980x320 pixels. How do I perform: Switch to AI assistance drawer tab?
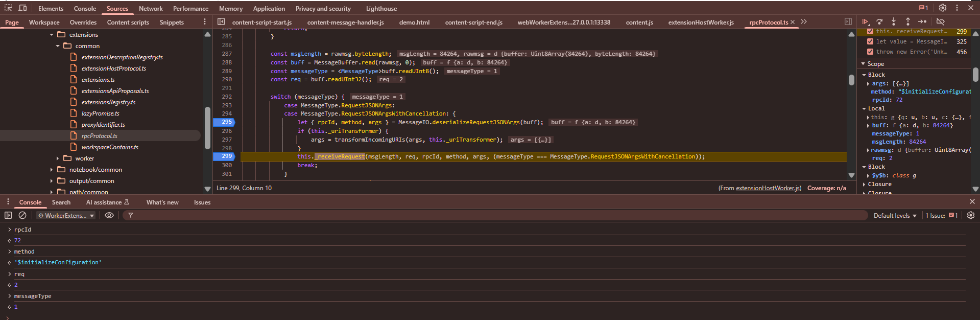(108, 202)
